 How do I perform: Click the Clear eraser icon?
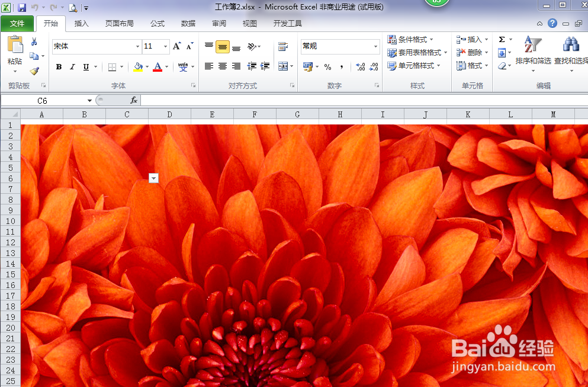tap(502, 66)
